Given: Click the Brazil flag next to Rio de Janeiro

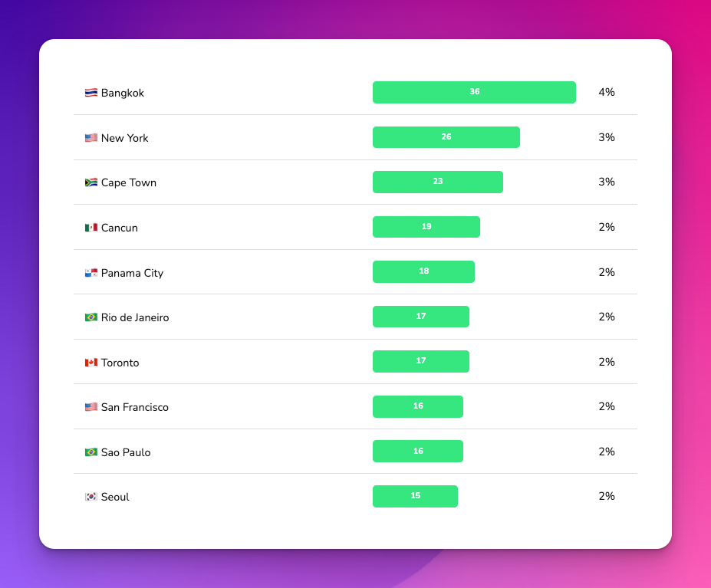Looking at the screenshot, I should click(91, 317).
